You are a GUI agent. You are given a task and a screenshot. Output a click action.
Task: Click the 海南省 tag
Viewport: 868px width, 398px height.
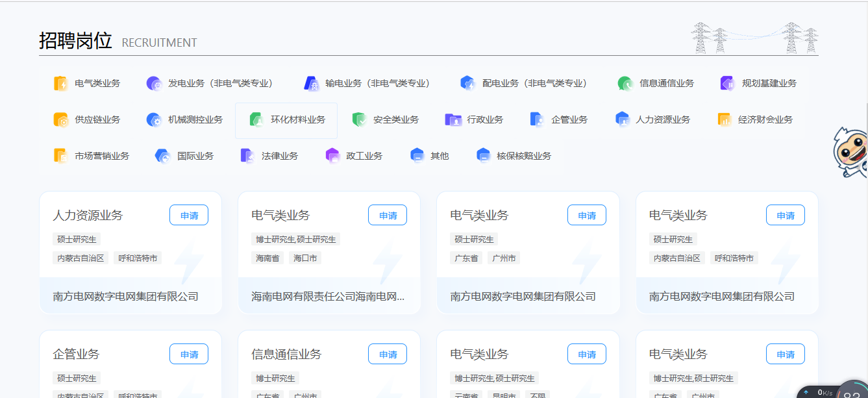pyautogui.click(x=267, y=258)
